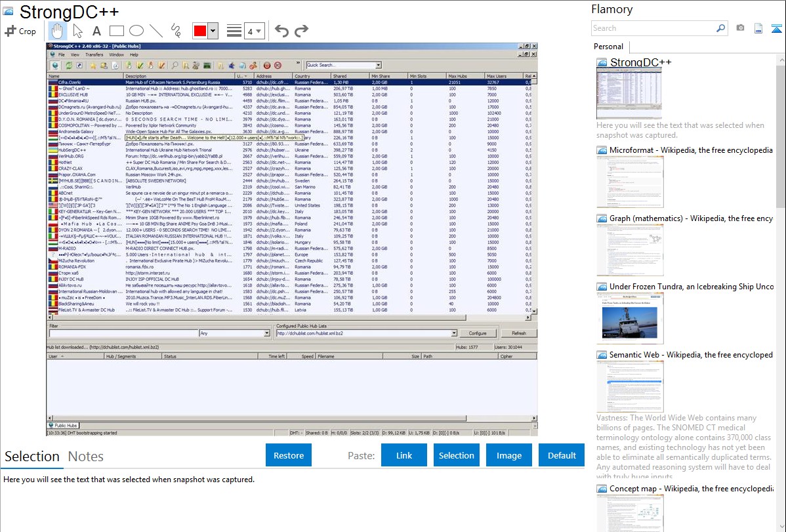786x532 pixels.
Task: Open the Personal tab in sidebar
Action: pyautogui.click(x=608, y=47)
